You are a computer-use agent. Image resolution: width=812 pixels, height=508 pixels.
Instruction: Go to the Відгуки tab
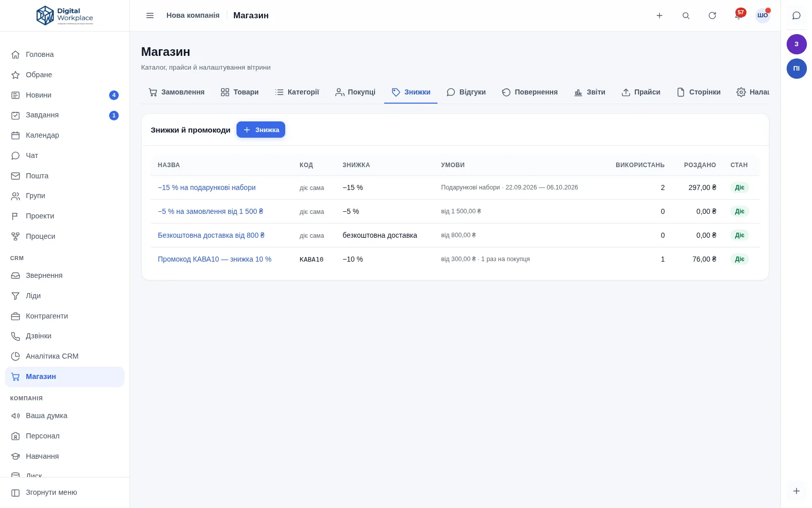point(466,92)
